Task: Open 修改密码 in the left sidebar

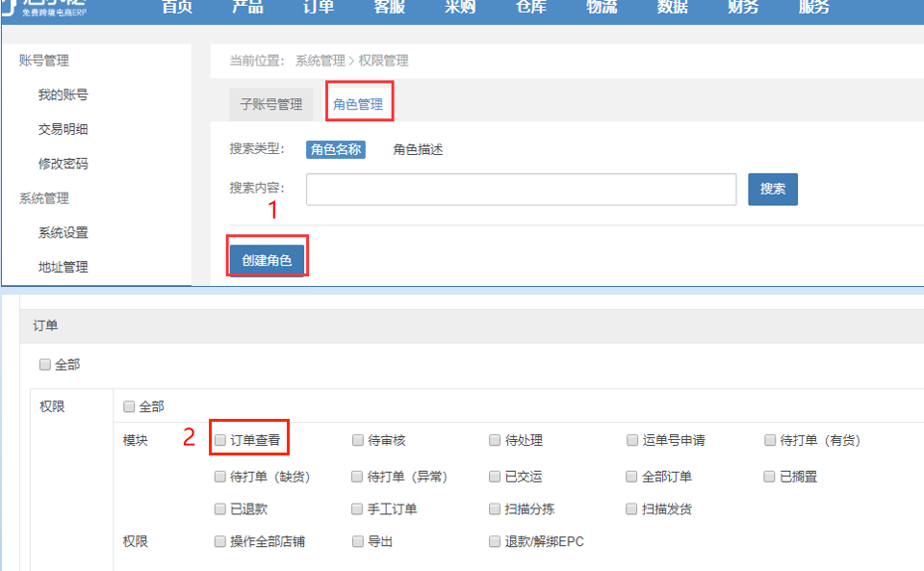Action: (x=63, y=164)
